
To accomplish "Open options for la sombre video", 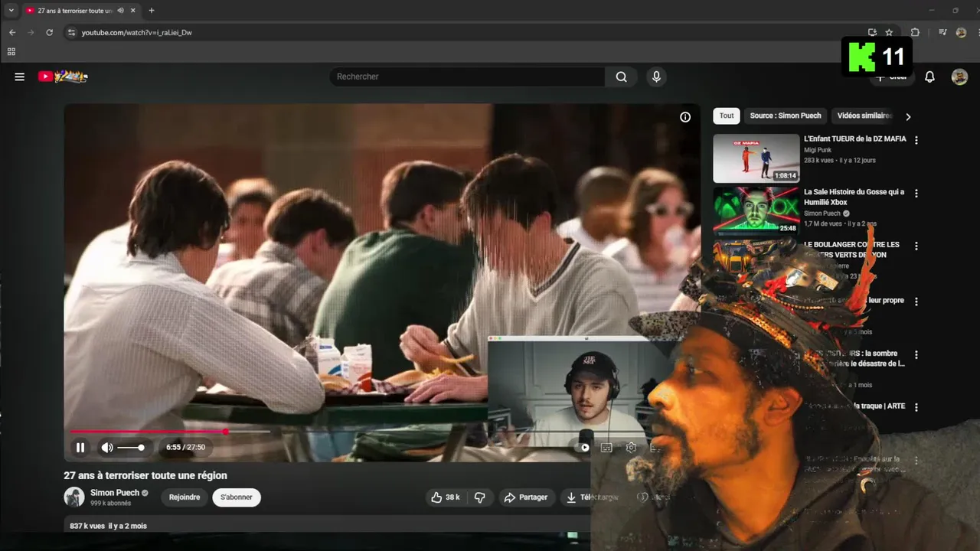I will 916,355.
